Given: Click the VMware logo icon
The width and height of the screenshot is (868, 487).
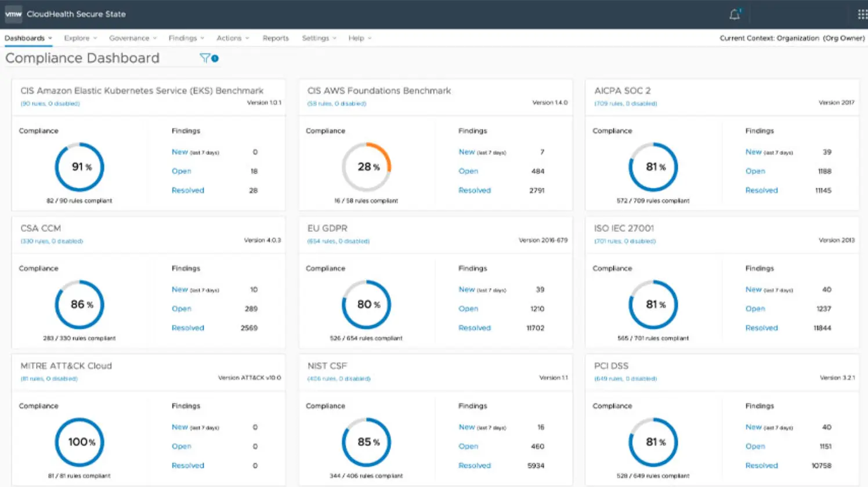Looking at the screenshot, I should 13,14.
